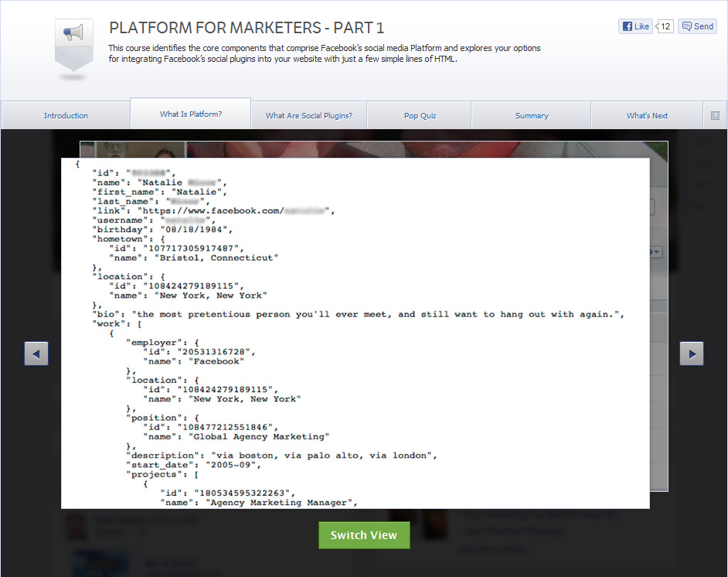Click the 12 likes count bubble
The height and width of the screenshot is (577, 728).
(665, 26)
